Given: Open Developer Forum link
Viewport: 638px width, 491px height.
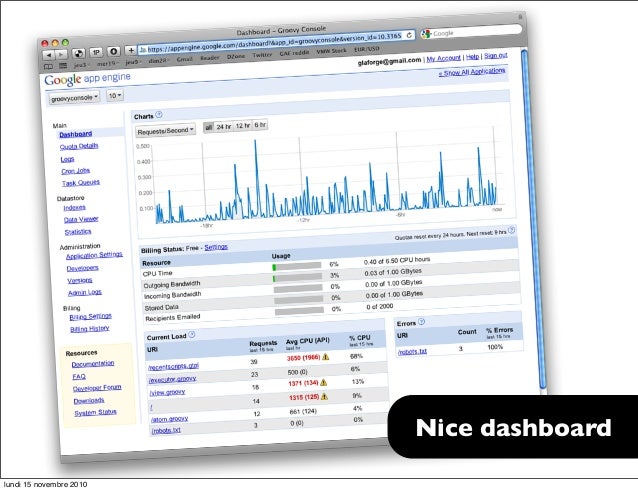Looking at the screenshot, I should pyautogui.click(x=97, y=388).
